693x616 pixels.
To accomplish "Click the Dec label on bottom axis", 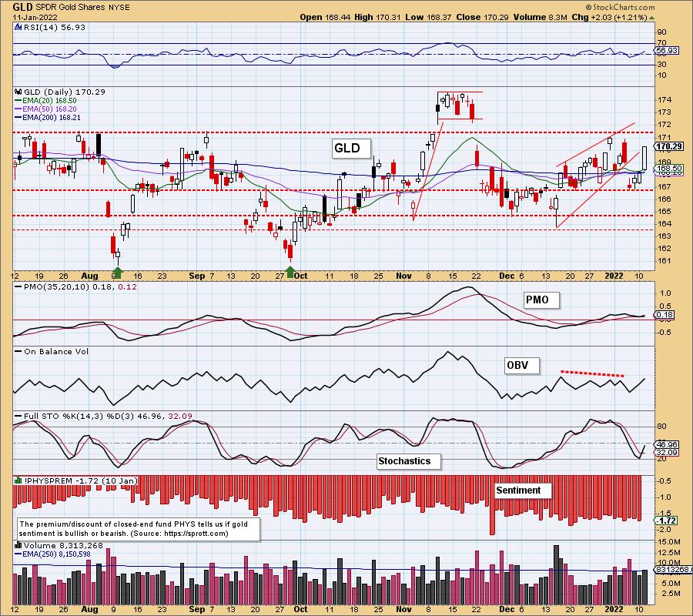I will click(x=507, y=609).
